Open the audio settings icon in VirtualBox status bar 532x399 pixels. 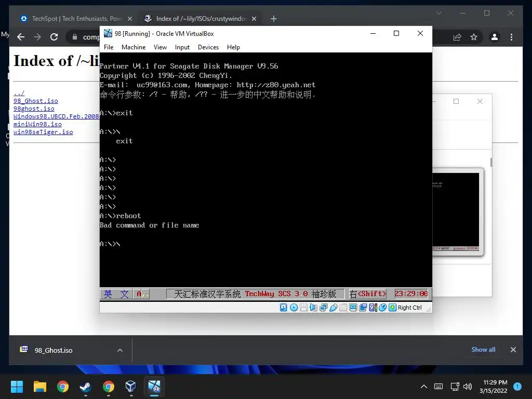313,308
